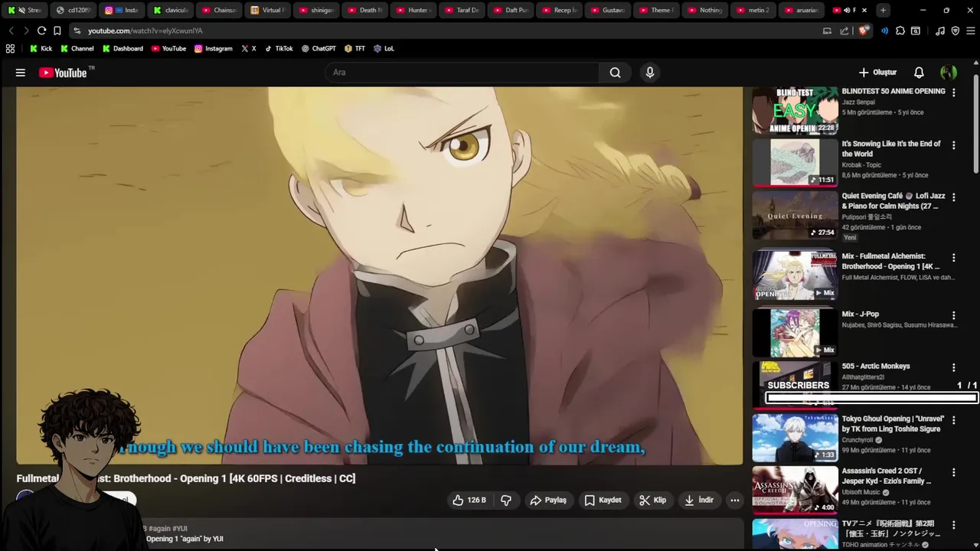Click the #again hashtag in description
980x551 pixels.
point(159,529)
